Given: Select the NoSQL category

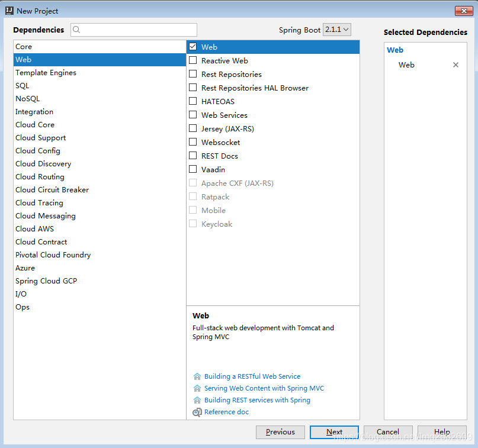Looking at the screenshot, I should pyautogui.click(x=100, y=99).
